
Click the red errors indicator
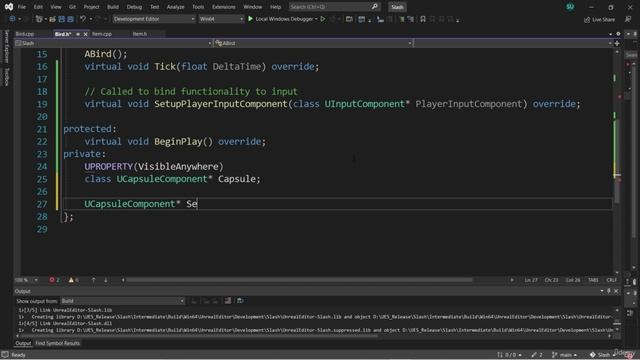(54, 280)
